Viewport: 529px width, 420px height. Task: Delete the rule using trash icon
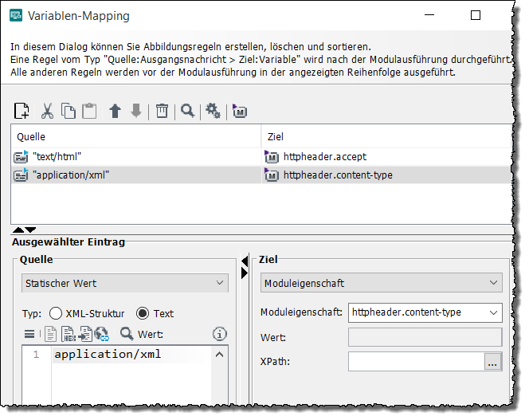162,112
